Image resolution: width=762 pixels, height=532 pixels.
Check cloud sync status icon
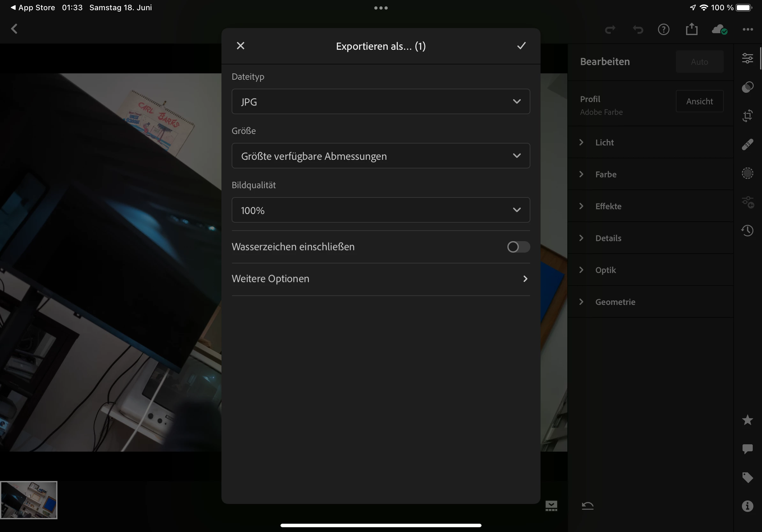click(x=719, y=30)
